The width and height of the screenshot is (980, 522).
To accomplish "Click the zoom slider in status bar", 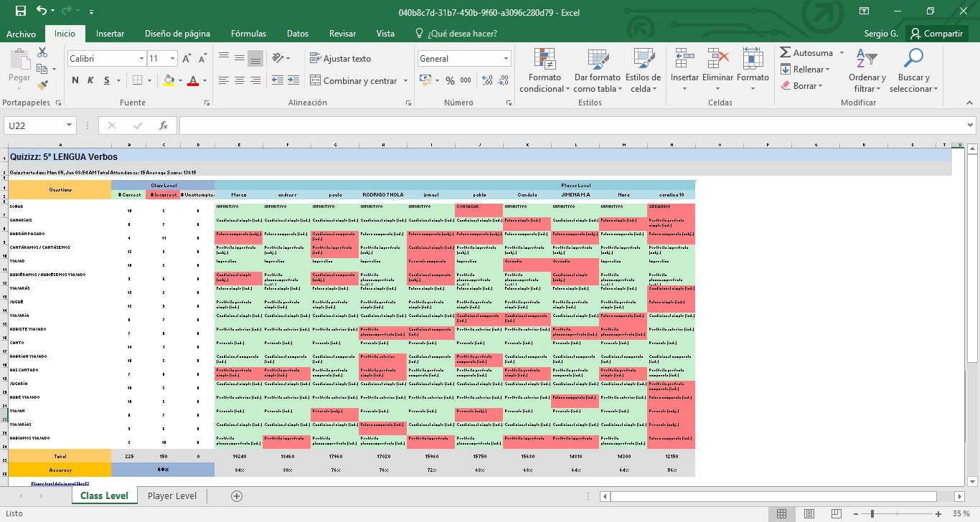I will click(x=872, y=514).
